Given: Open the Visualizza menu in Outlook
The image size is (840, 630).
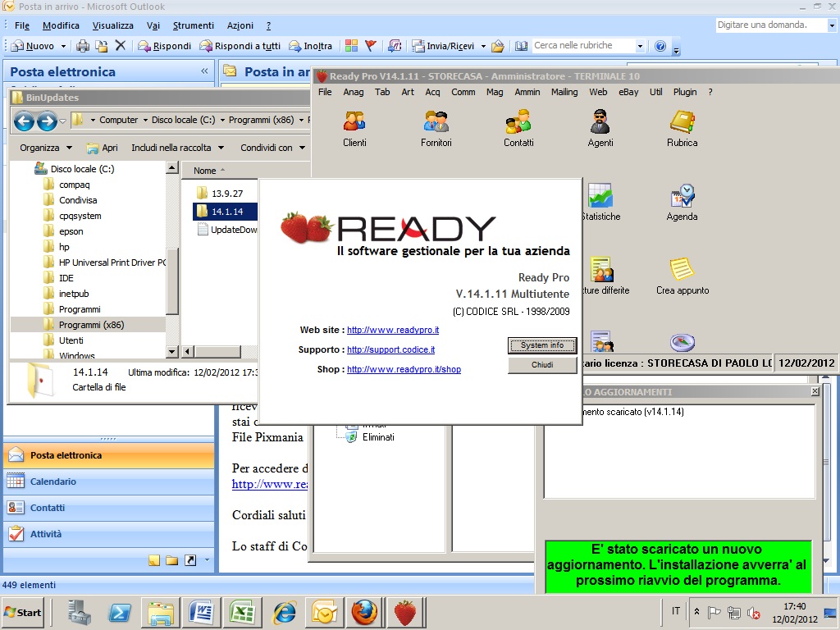Looking at the screenshot, I should [112, 25].
